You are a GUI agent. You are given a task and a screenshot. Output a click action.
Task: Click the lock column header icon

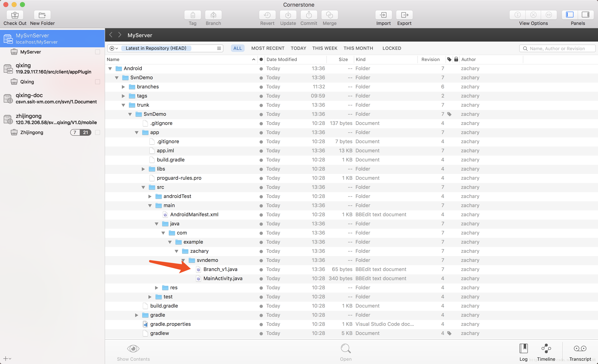pyautogui.click(x=456, y=59)
